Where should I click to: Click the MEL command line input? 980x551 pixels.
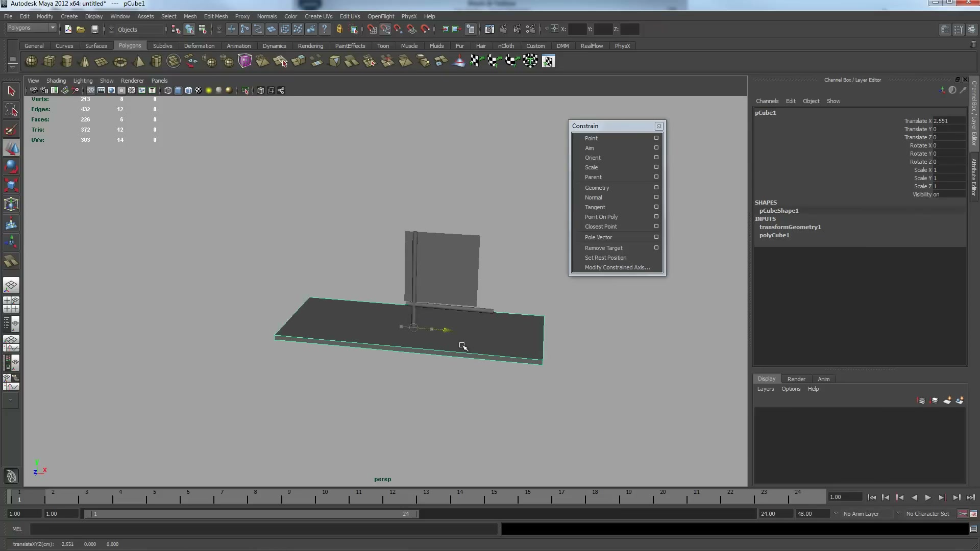[263, 529]
